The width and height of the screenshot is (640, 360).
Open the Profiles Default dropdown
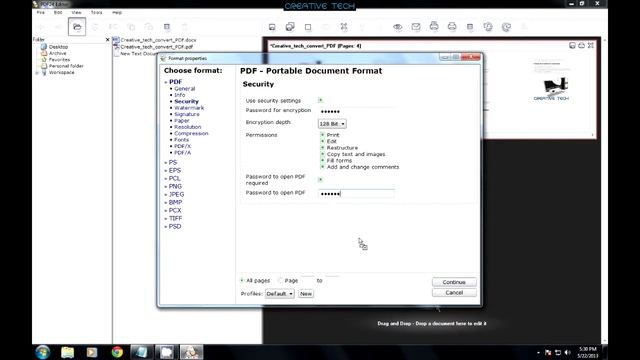pos(280,293)
